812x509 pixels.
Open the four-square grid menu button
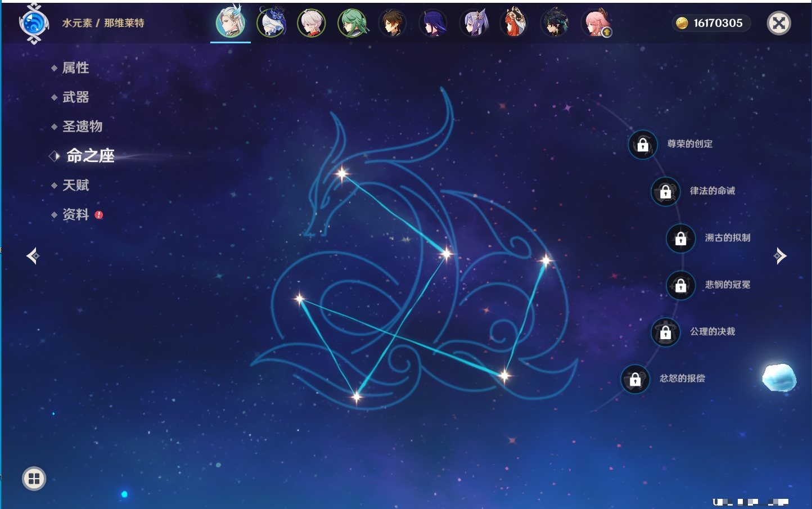coord(34,479)
